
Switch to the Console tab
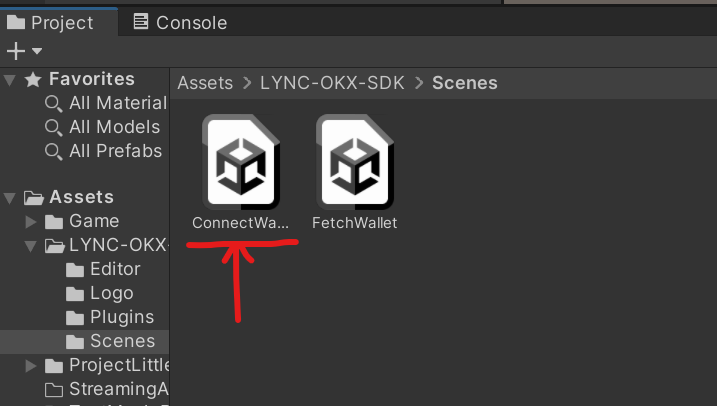pos(180,22)
